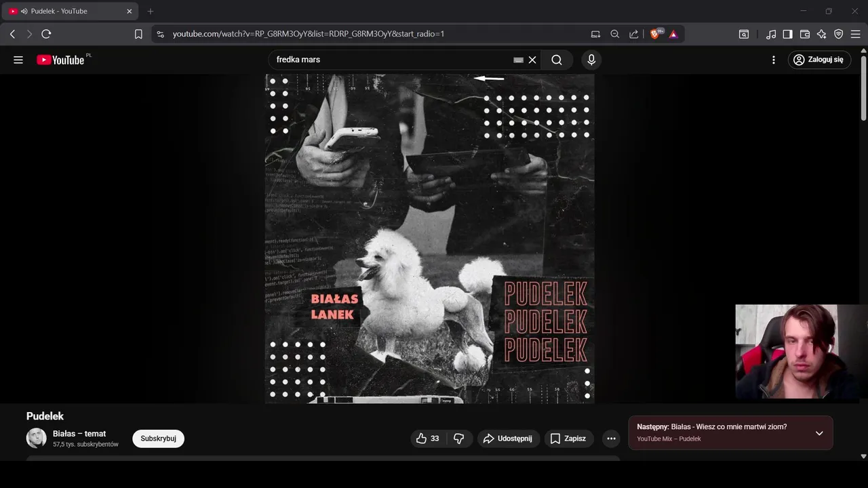Viewport: 868px width, 488px height.
Task: Dislike the video with thumbs down
Action: coord(458,439)
